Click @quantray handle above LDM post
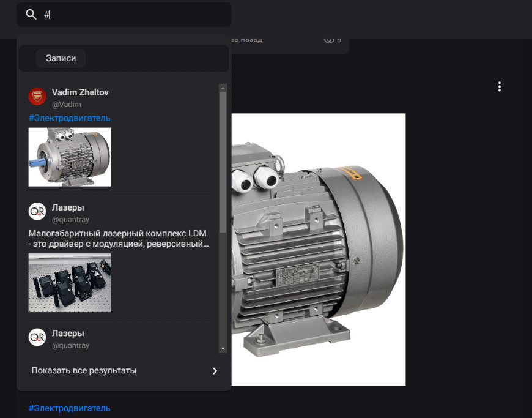The height and width of the screenshot is (418, 532). click(x=70, y=220)
